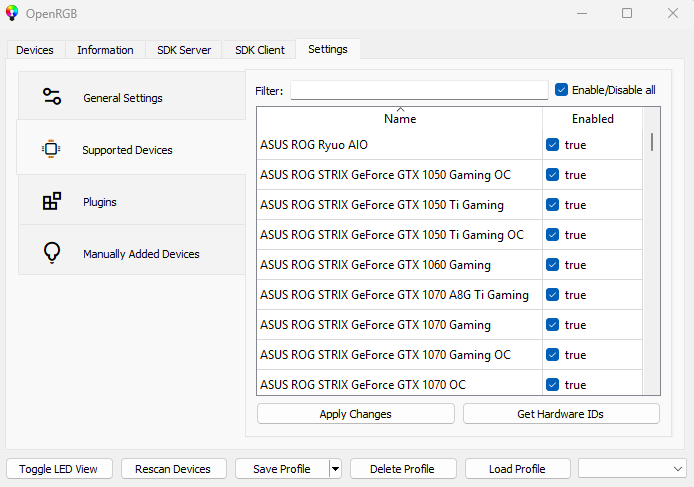This screenshot has width=694, height=487.
Task: Select the ASUS ROG Ryuo AIO row name
Action: (x=314, y=145)
